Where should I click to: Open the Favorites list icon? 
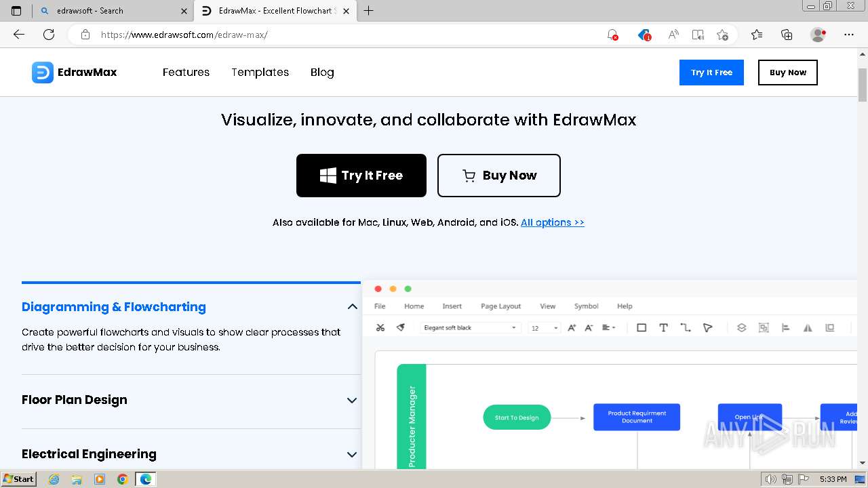tap(757, 35)
